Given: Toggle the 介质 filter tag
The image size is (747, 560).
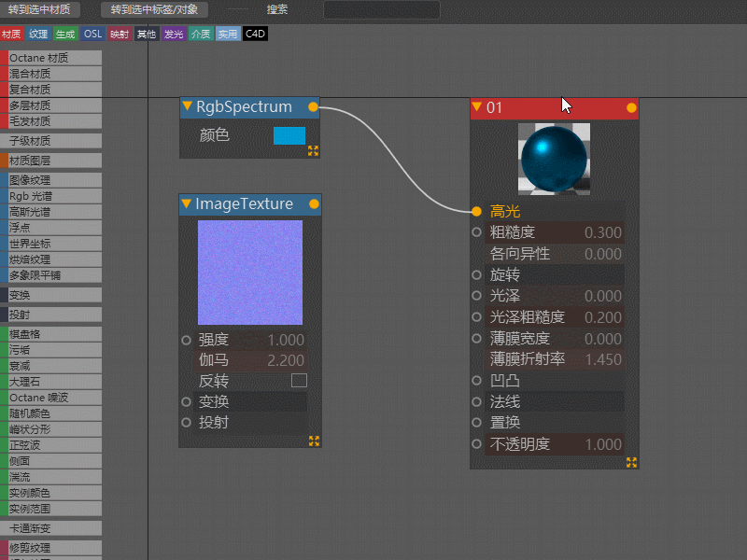Looking at the screenshot, I should click(201, 34).
